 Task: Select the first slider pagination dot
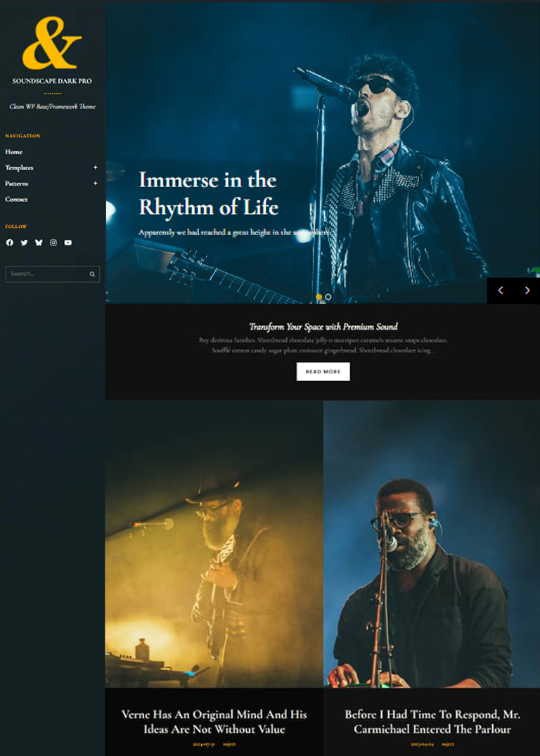tap(319, 297)
